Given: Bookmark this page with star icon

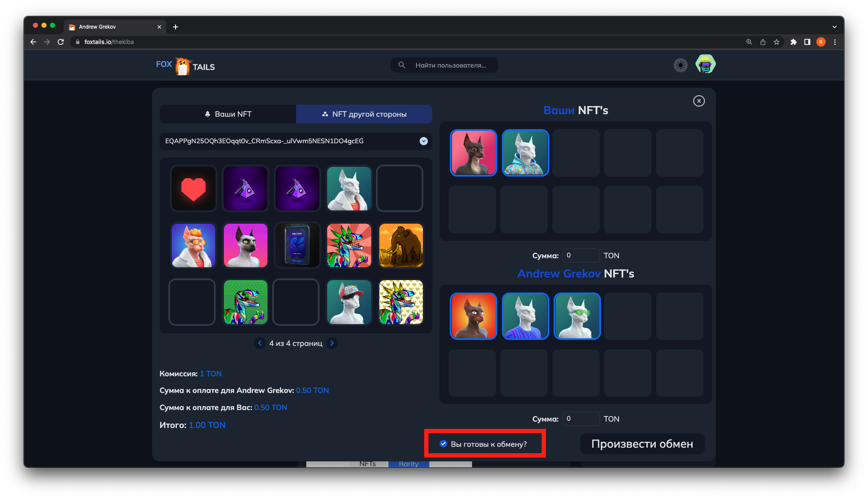Looking at the screenshot, I should click(x=777, y=42).
